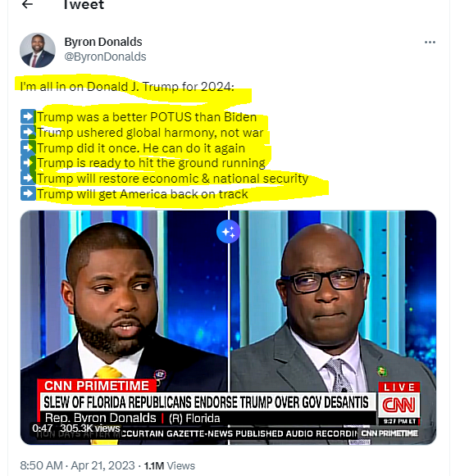Click the @ByronDonalds handle
The width and height of the screenshot is (460, 476).
(105, 57)
